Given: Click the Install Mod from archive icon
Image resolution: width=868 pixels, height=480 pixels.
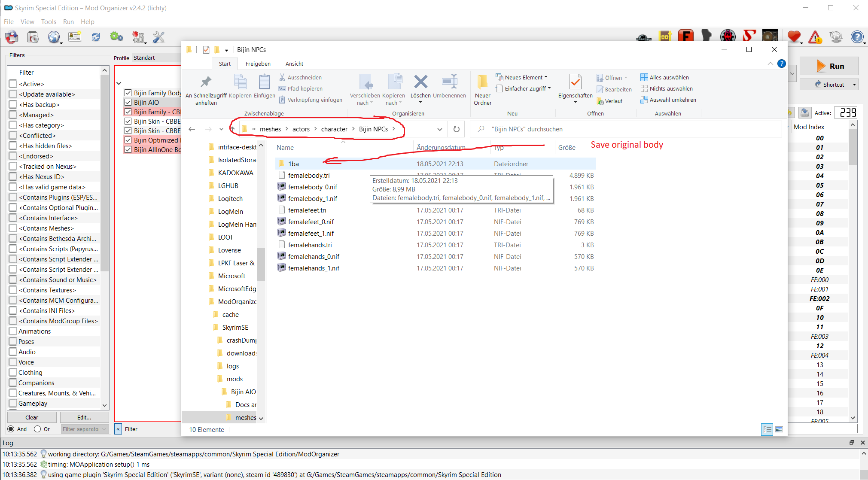Looking at the screenshot, I should [x=33, y=37].
